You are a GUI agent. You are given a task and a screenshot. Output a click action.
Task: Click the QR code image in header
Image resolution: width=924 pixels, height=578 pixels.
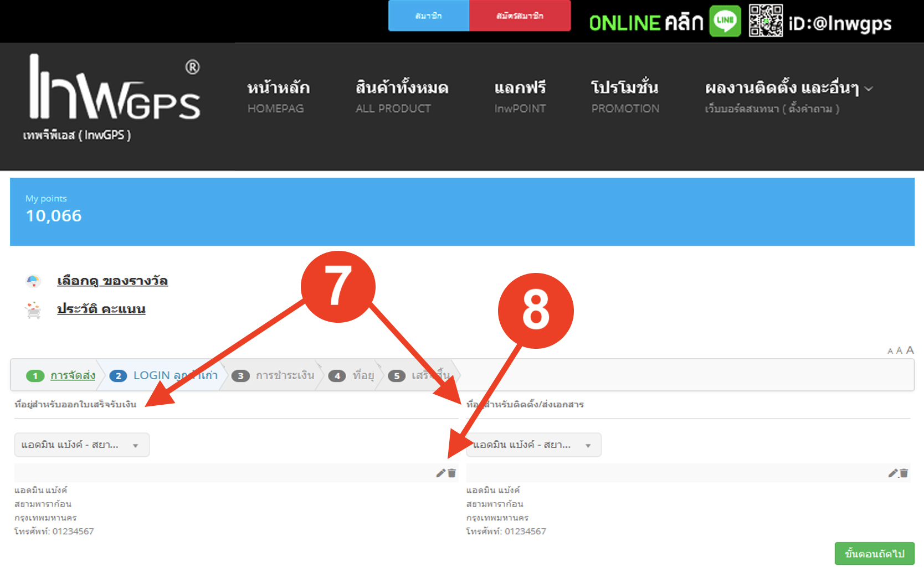pos(766,21)
